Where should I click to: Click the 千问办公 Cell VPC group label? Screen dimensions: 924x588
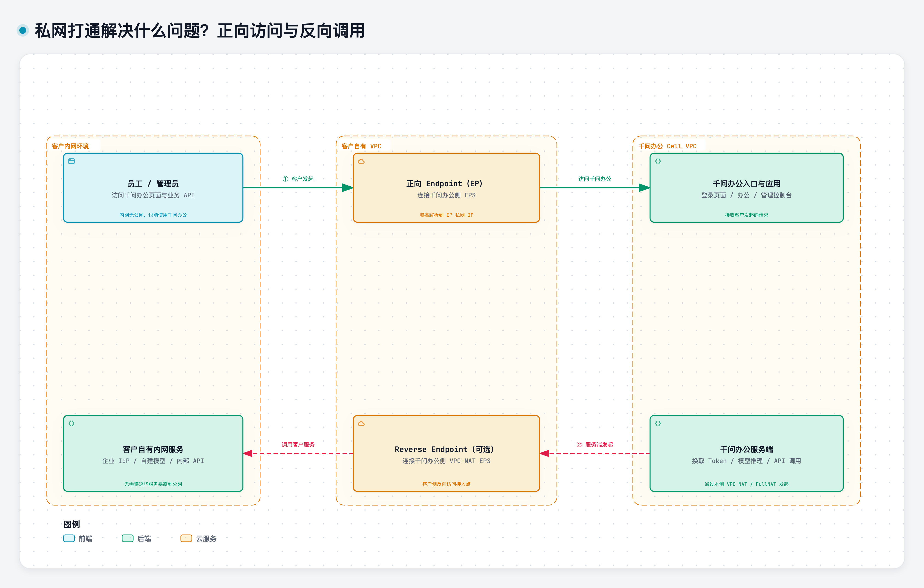click(667, 146)
